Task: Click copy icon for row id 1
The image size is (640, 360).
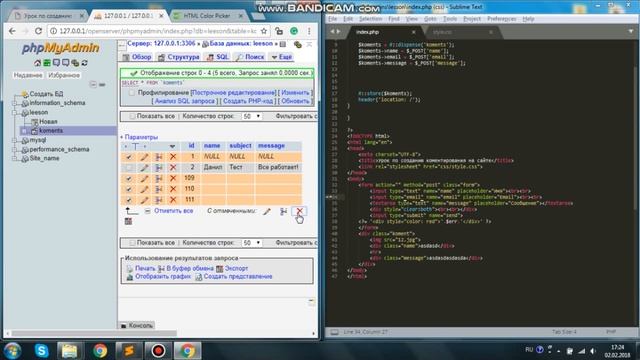Action: pos(158,157)
